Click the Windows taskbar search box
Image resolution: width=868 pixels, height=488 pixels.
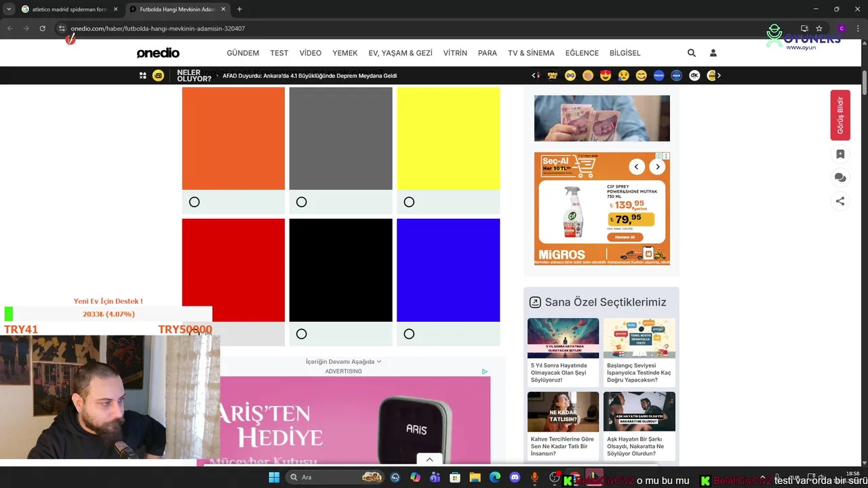[335, 477]
